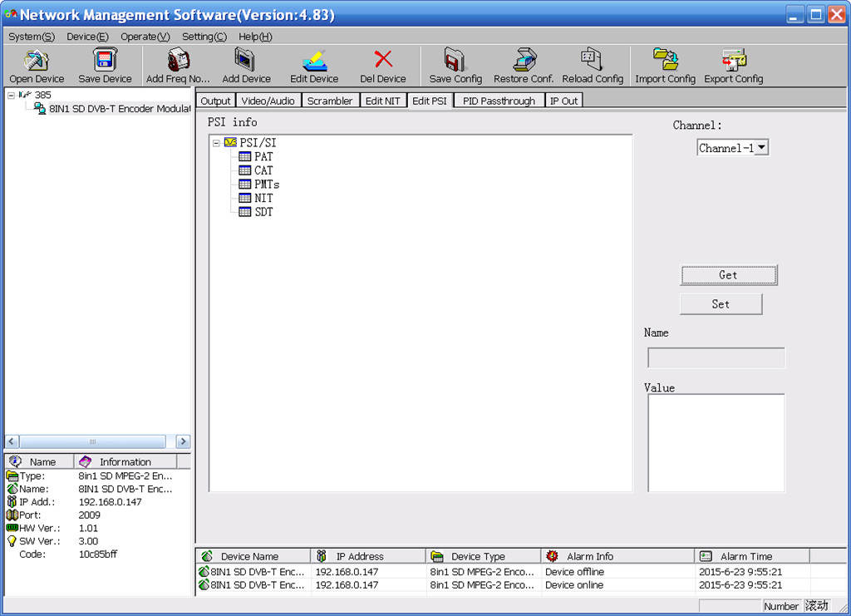
Task: Click the Add Freq Node icon
Action: pyautogui.click(x=178, y=60)
